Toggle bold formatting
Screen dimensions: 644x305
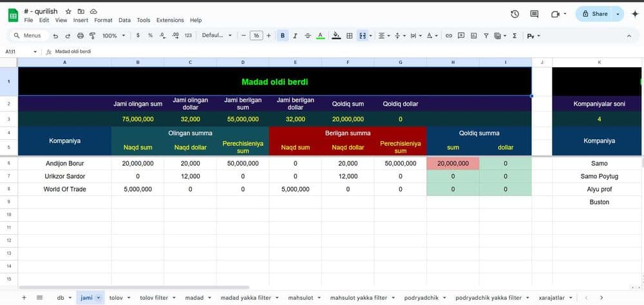point(283,35)
